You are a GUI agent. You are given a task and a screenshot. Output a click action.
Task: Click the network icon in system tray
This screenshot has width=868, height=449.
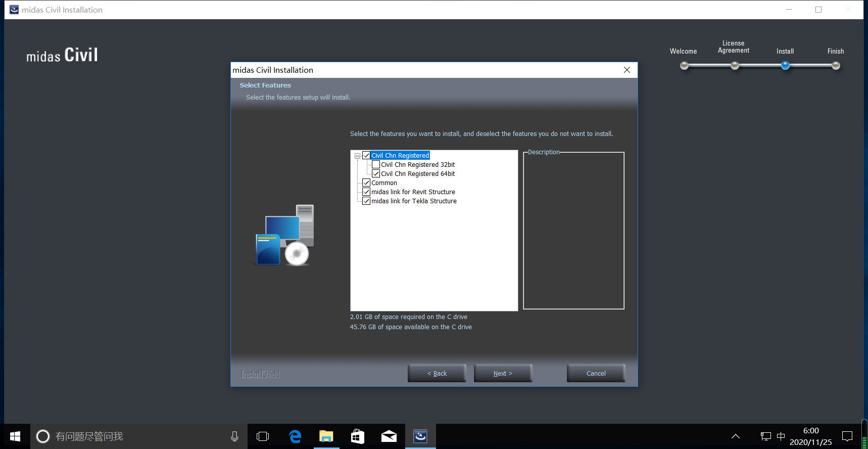[x=765, y=436]
